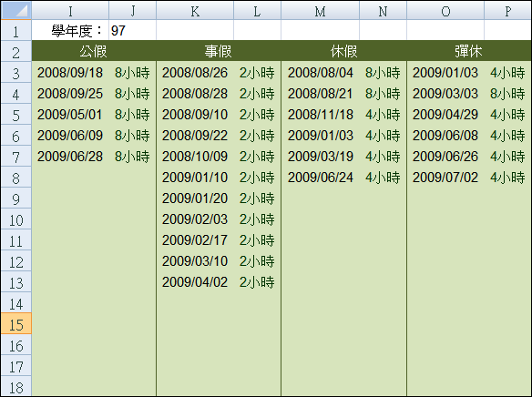Select date cell 2009/07/02
The image size is (532, 397).
pyautogui.click(x=445, y=178)
